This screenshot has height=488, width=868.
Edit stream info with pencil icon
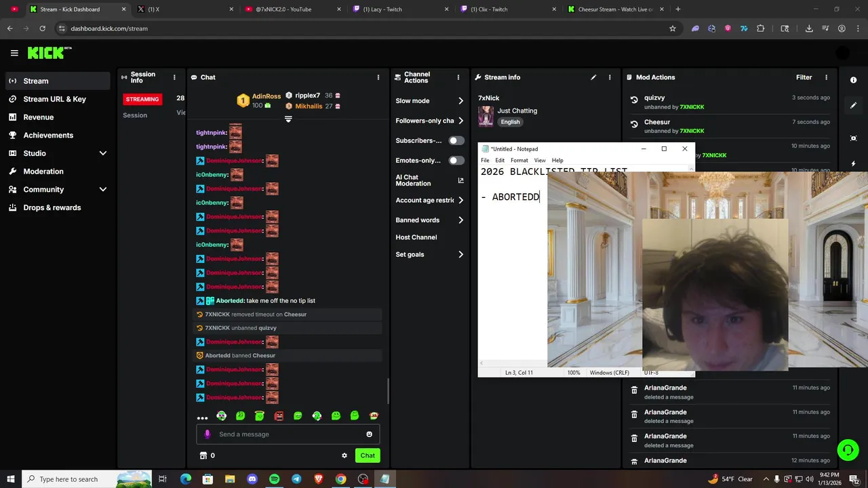(593, 77)
